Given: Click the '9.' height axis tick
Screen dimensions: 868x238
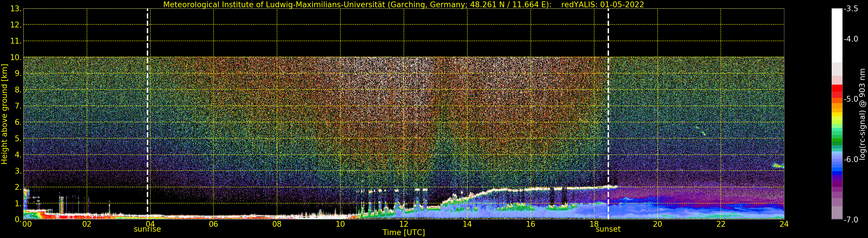Looking at the screenshot, I should tap(18, 74).
